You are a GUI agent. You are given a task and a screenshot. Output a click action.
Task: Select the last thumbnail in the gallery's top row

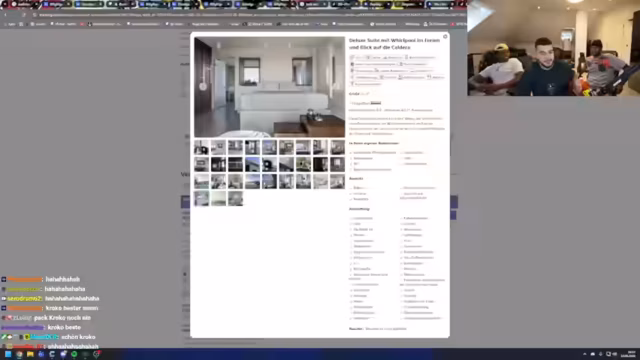click(x=338, y=147)
